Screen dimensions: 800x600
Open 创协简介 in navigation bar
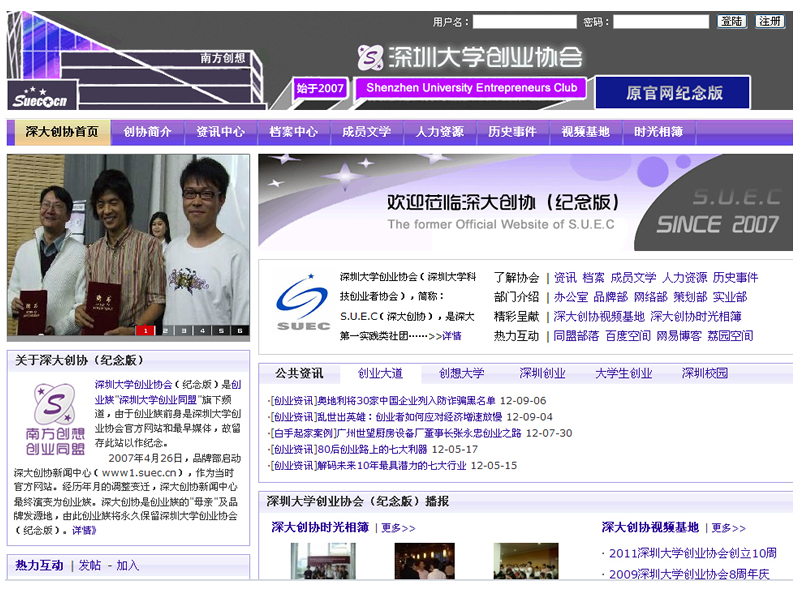pyautogui.click(x=147, y=132)
